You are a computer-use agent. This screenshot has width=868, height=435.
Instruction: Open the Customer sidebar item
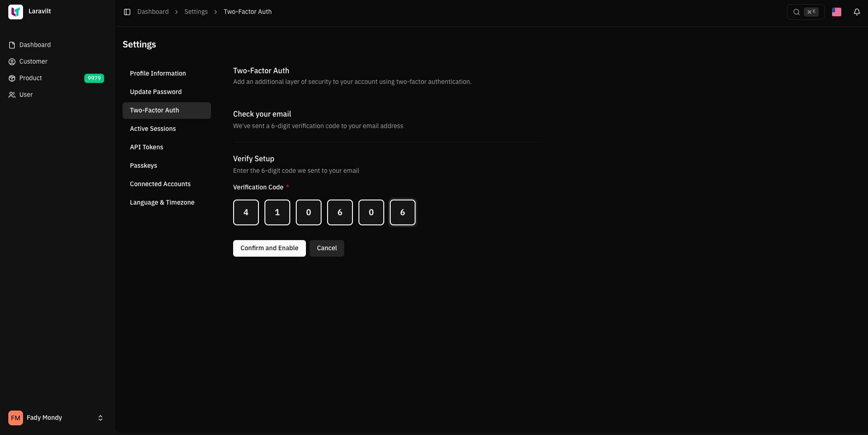pos(33,61)
